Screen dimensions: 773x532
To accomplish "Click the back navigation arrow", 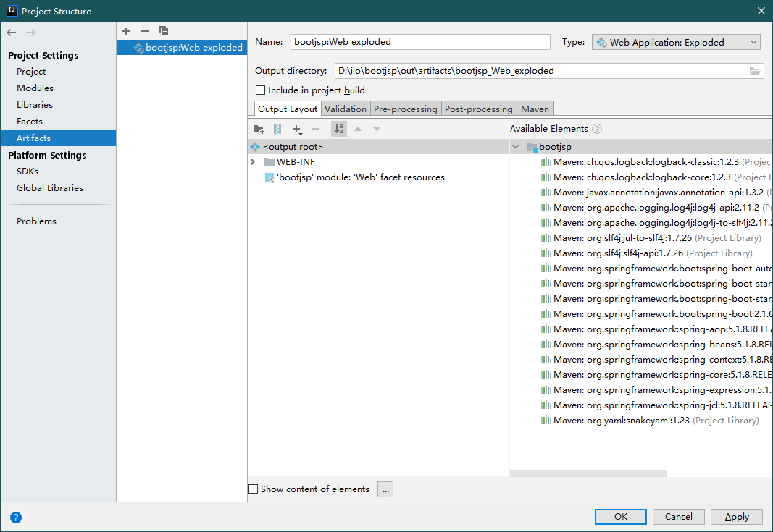I will coord(12,33).
